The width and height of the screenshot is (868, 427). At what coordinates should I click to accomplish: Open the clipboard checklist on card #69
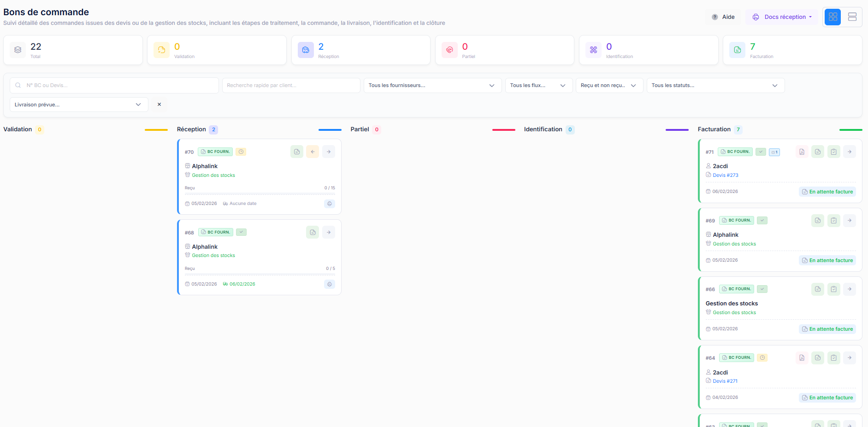coord(833,221)
